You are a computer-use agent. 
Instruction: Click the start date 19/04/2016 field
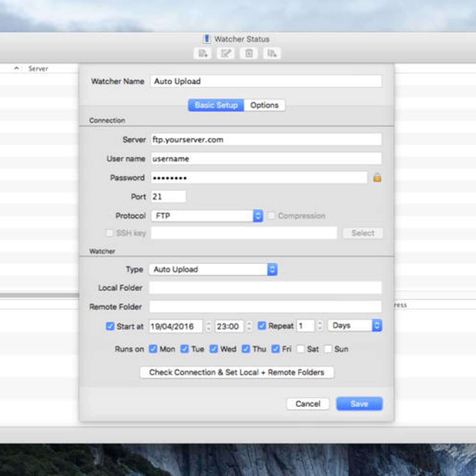176,326
